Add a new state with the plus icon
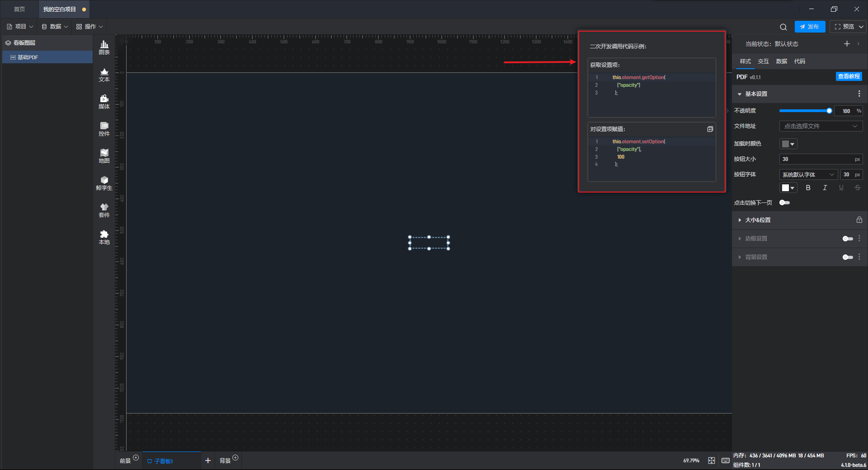This screenshot has width=868, height=470. 847,44
